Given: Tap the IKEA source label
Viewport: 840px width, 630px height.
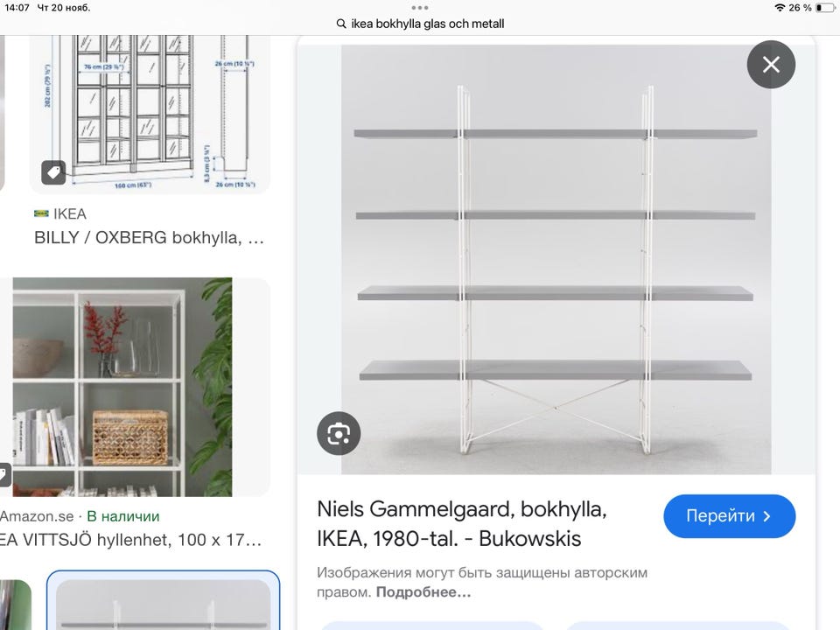Looking at the screenshot, I should [x=70, y=213].
